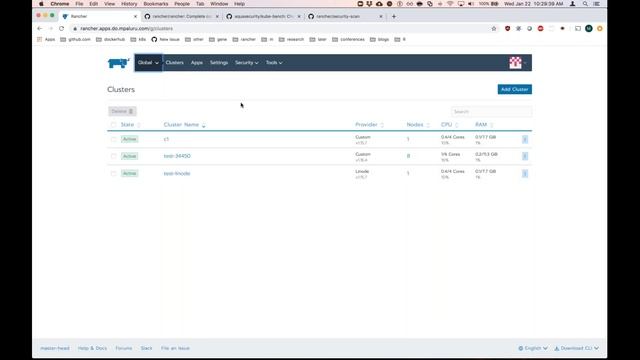This screenshot has width=640, height=360.
Task: Open the Slack footer link
Action: point(146,348)
